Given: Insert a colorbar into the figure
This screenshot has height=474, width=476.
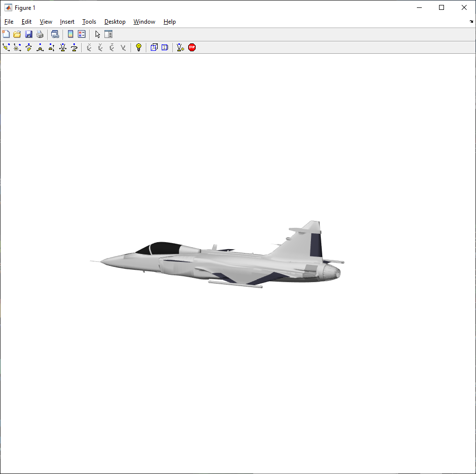Looking at the screenshot, I should point(70,34).
